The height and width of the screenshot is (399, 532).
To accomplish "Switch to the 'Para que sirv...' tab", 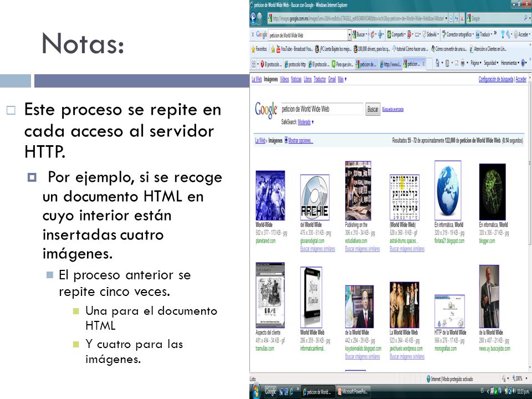I will 342,64.
